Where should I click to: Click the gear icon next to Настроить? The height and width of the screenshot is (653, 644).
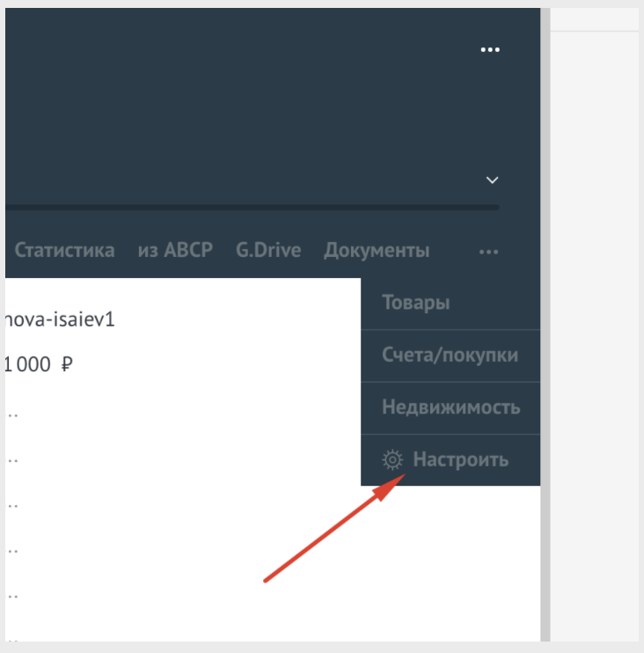click(x=392, y=459)
